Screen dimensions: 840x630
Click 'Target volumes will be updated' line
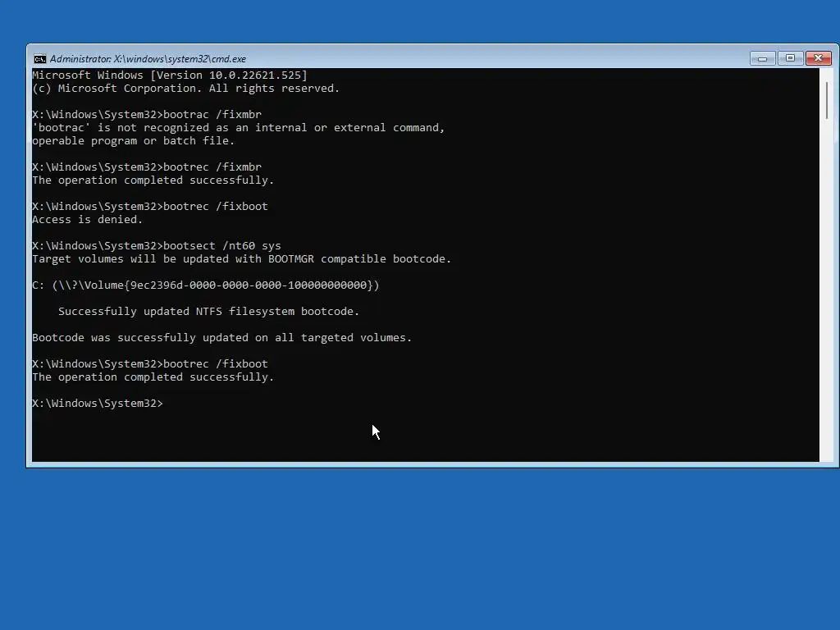[242, 258]
